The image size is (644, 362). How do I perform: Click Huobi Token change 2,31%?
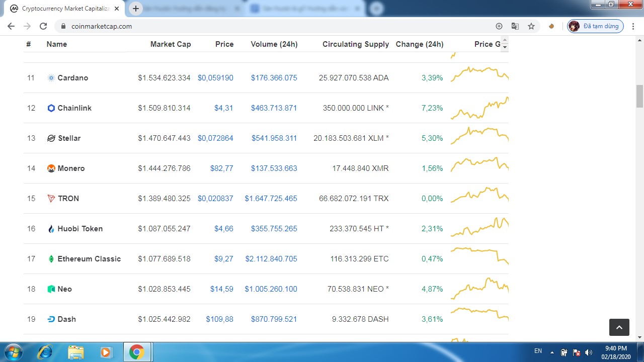click(x=432, y=229)
